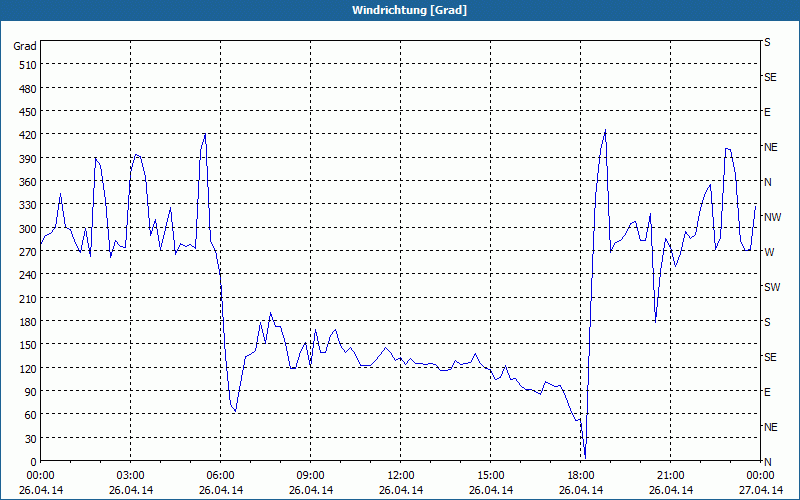The height and width of the screenshot is (500, 800).
Task: Click the '150' y-axis value
Action: click(28, 345)
